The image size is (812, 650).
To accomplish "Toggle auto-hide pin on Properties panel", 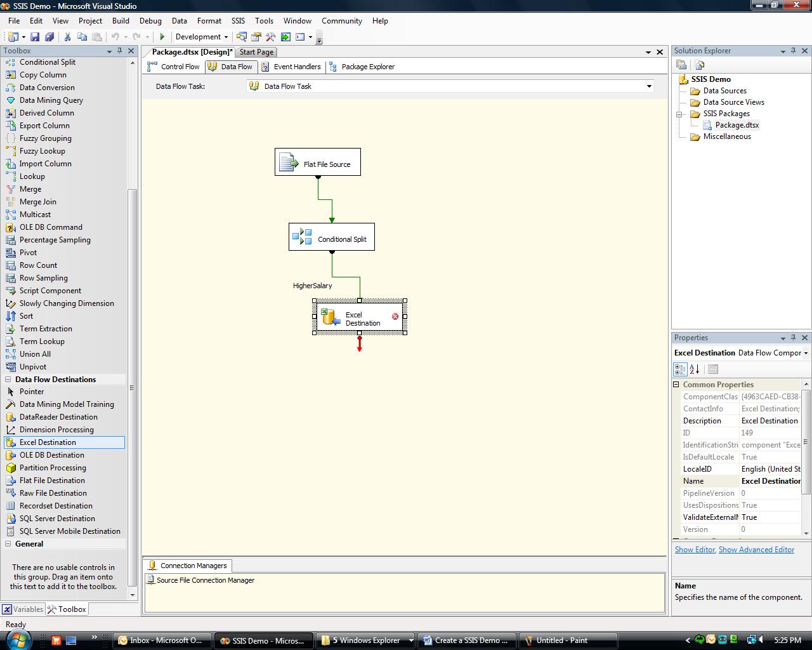I will (793, 338).
